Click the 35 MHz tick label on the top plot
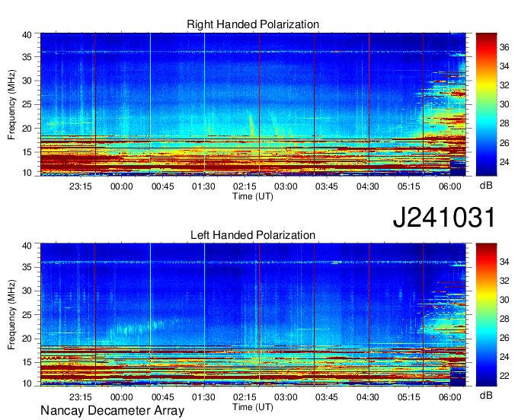 coord(27,57)
